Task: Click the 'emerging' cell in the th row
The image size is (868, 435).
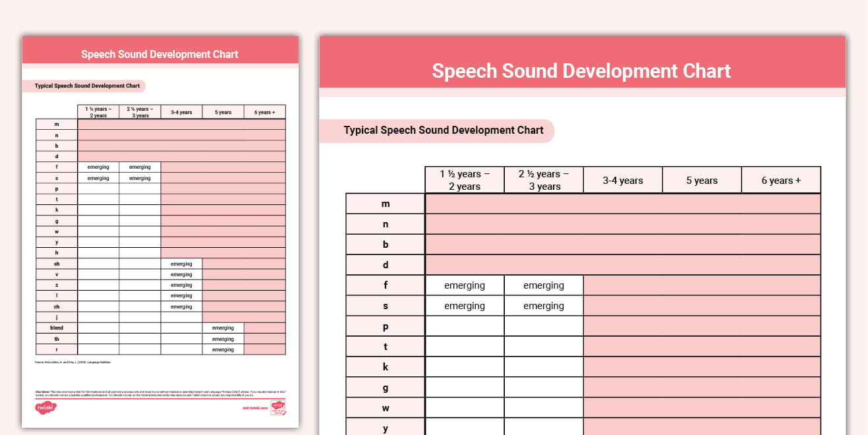Action: click(223, 339)
